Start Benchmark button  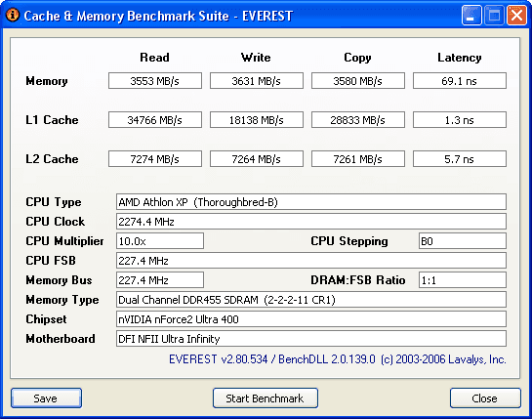click(x=265, y=398)
